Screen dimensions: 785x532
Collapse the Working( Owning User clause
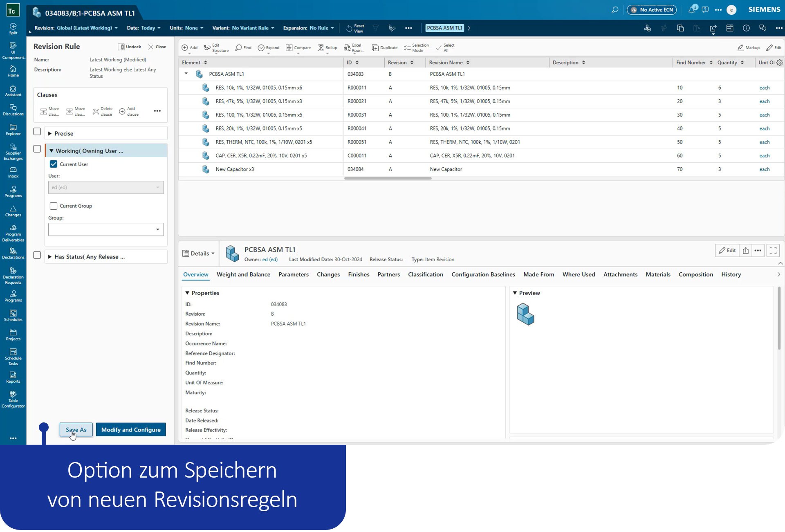(x=52, y=150)
